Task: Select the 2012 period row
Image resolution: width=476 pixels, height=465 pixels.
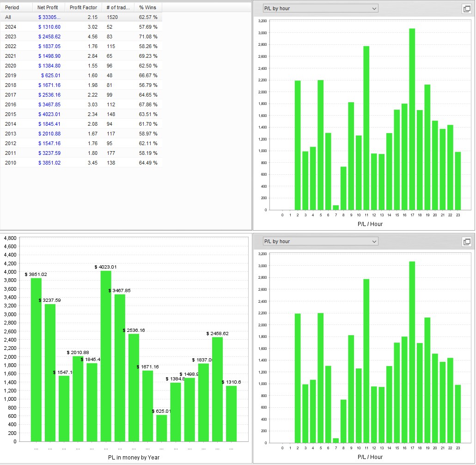Action: coord(81,144)
